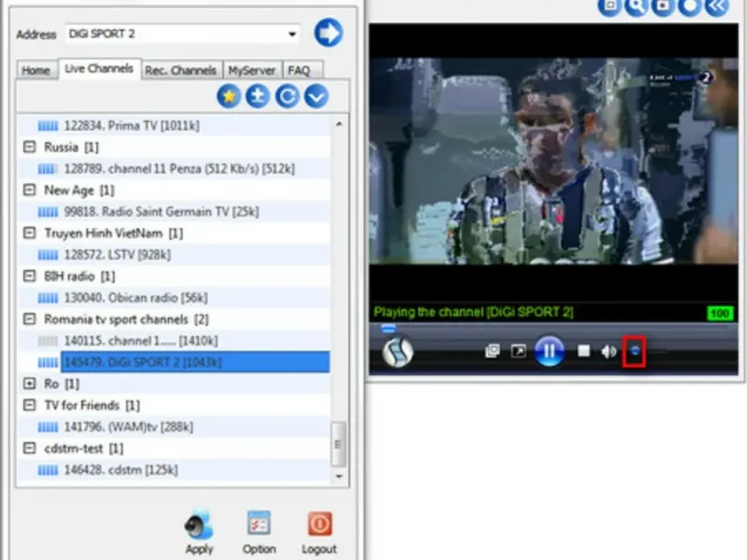This screenshot has height=560, width=747.
Task: Click the grey signal bars beside channel 1
Action: 48,341
